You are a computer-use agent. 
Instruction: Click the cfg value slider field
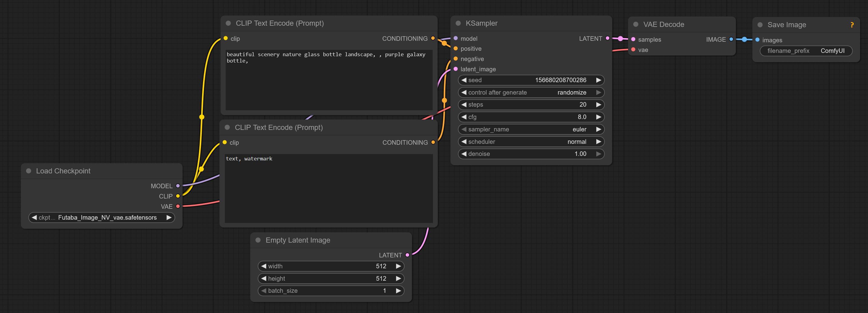pyautogui.click(x=531, y=117)
